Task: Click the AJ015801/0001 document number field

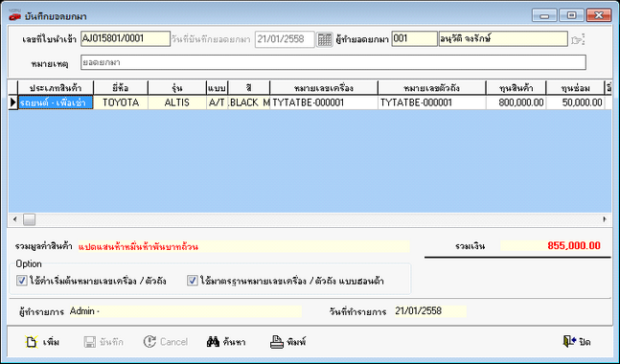Action: 126,39
